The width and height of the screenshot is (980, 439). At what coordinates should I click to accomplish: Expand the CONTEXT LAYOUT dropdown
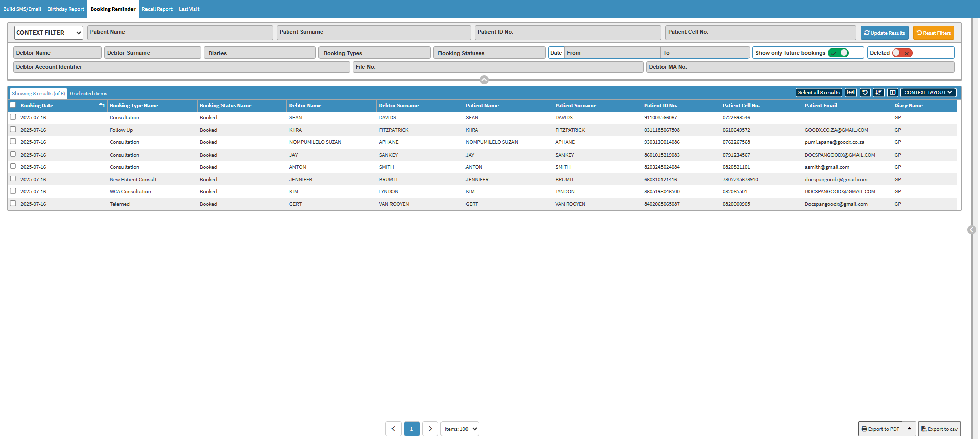(928, 93)
